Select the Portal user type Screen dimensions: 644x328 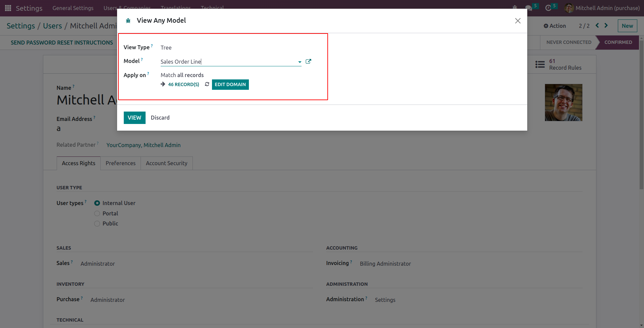click(x=97, y=213)
